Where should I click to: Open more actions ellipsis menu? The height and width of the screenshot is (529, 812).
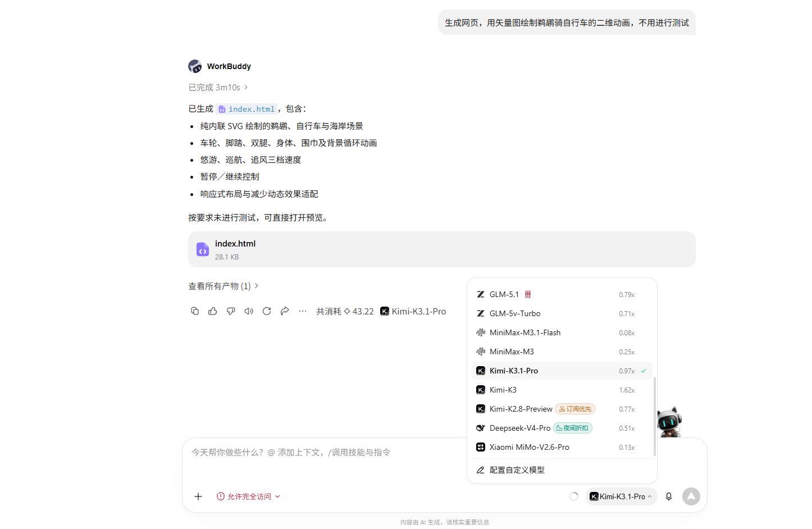pyautogui.click(x=303, y=311)
